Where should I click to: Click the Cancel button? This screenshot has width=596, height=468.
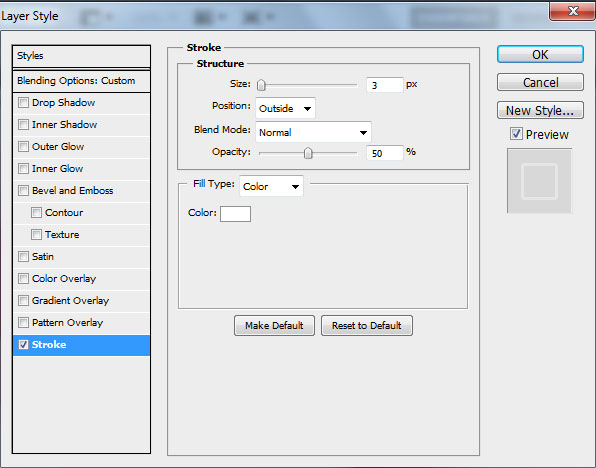click(x=540, y=82)
